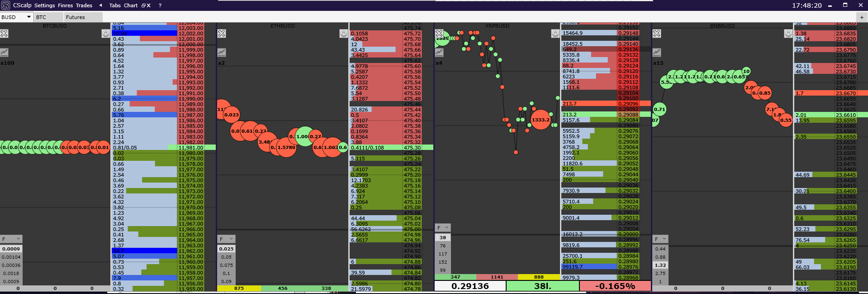Viewport: 868px width, 294px height.
Task: Open the Chart menu
Action: pos(131,5)
